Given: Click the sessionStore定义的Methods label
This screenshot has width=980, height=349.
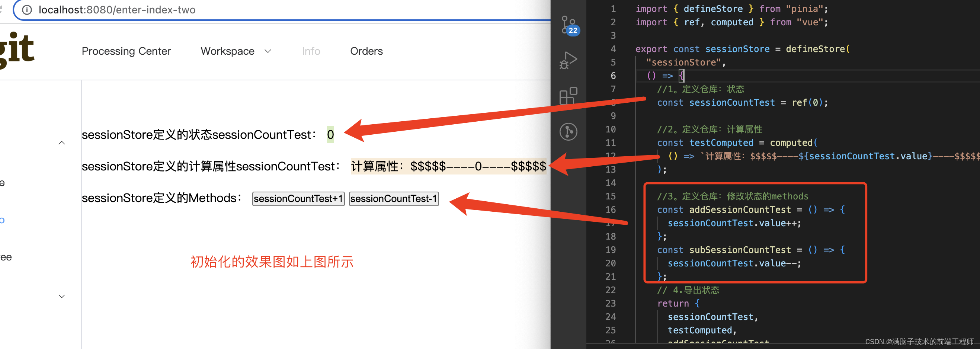Looking at the screenshot, I should point(162,198).
